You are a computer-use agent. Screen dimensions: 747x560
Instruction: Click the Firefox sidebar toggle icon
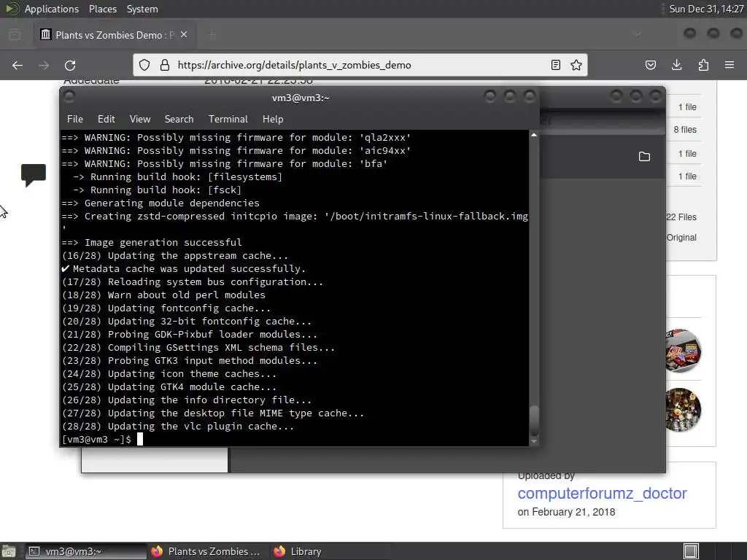point(15,35)
